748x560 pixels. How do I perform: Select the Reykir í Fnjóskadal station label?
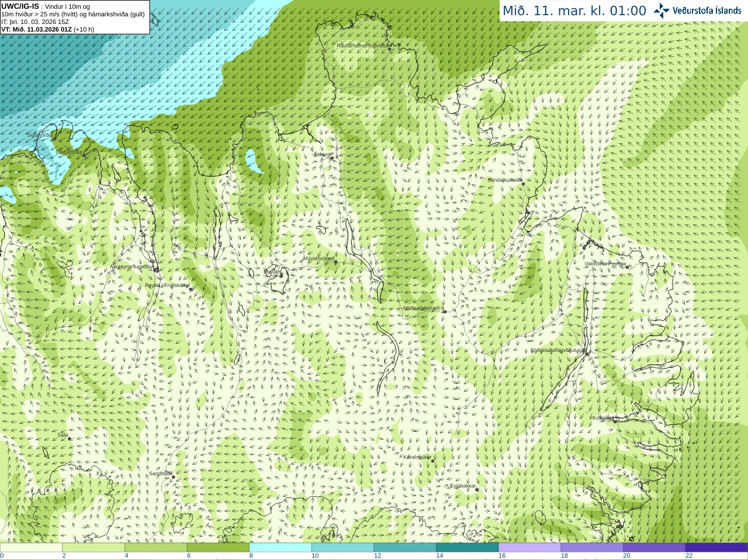tap(167, 285)
